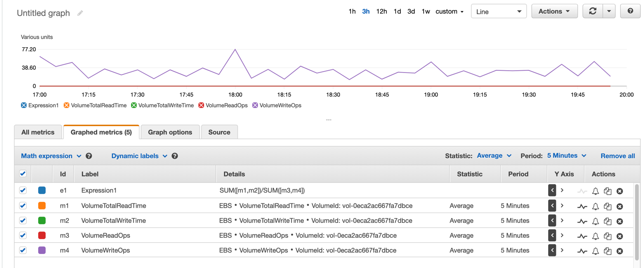
Task: Switch to the All metrics tab
Action: click(x=38, y=132)
